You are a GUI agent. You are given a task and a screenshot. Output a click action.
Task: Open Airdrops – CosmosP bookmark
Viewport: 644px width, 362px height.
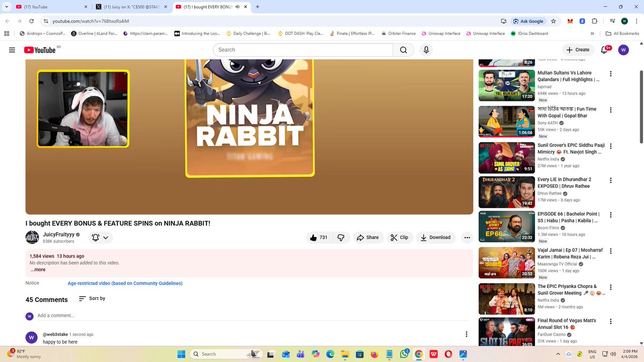(x=42, y=33)
